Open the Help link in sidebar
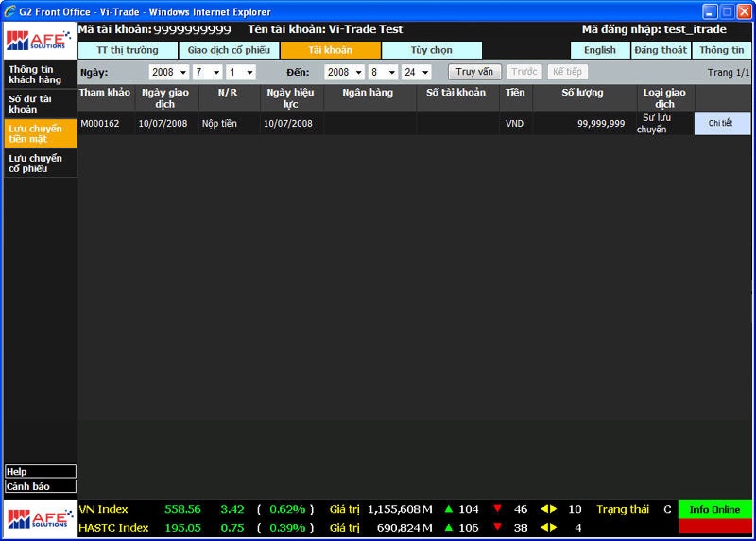Viewport: 756px width, 541px height. 40,471
